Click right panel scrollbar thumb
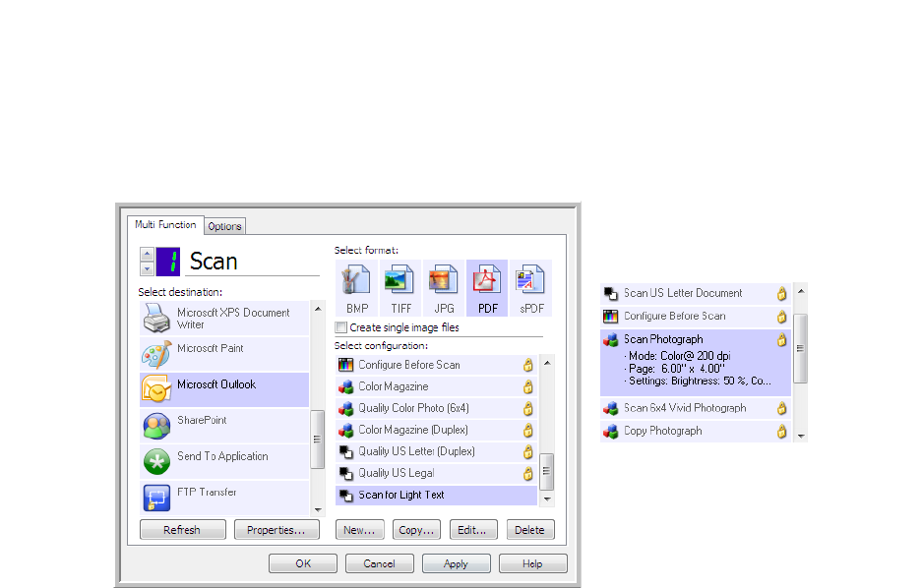 tap(800, 348)
